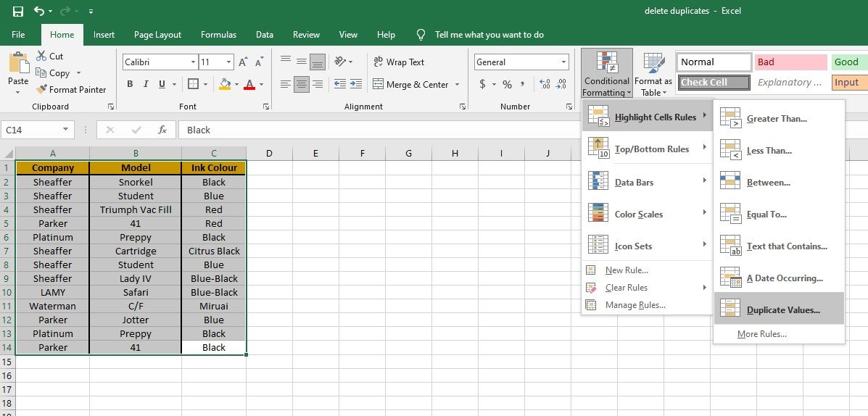Expand the General number format dropdown
This screenshot has height=416, width=868.
pyautogui.click(x=564, y=62)
